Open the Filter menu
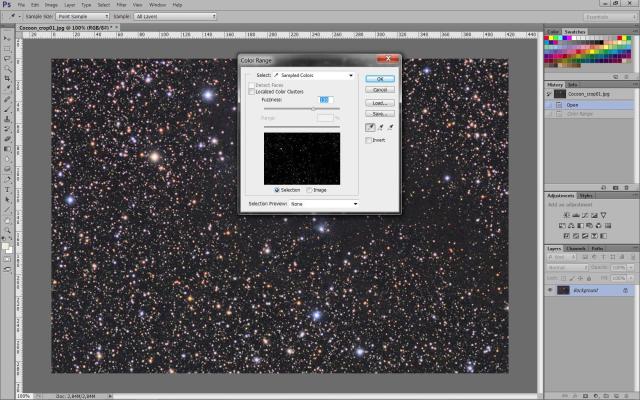This screenshot has width=640, height=400. [x=121, y=5]
